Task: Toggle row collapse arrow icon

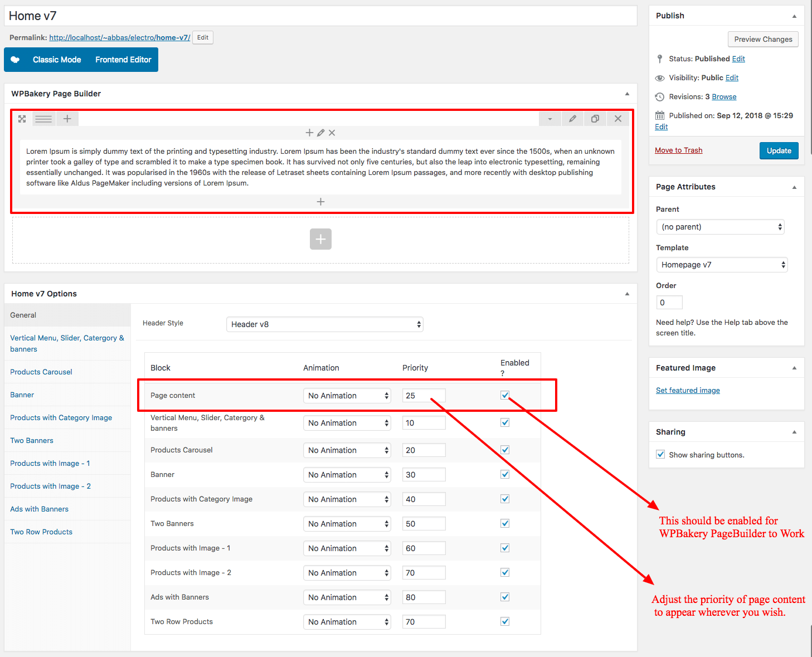Action: tap(550, 119)
